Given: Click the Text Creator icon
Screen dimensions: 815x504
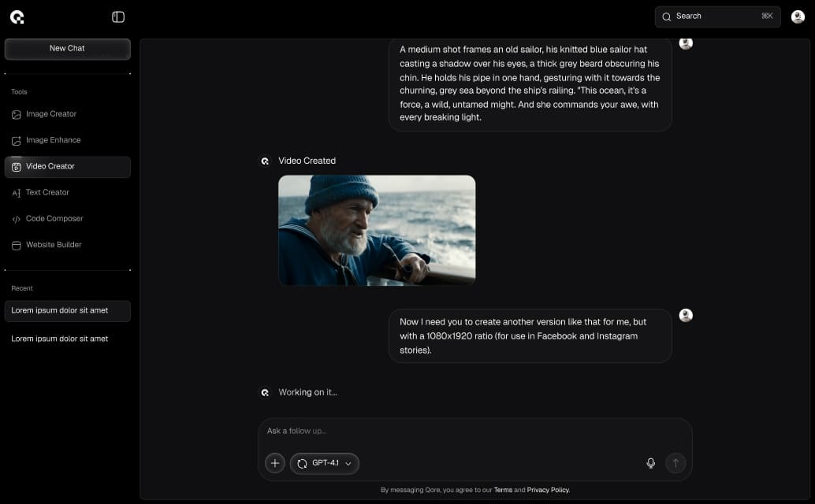Looking at the screenshot, I should tap(17, 193).
